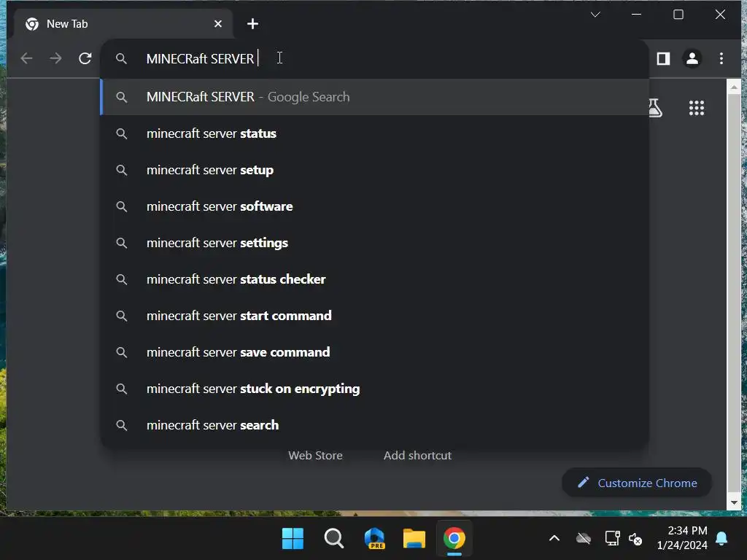
Task: Open the tab search chevron
Action: click(595, 15)
